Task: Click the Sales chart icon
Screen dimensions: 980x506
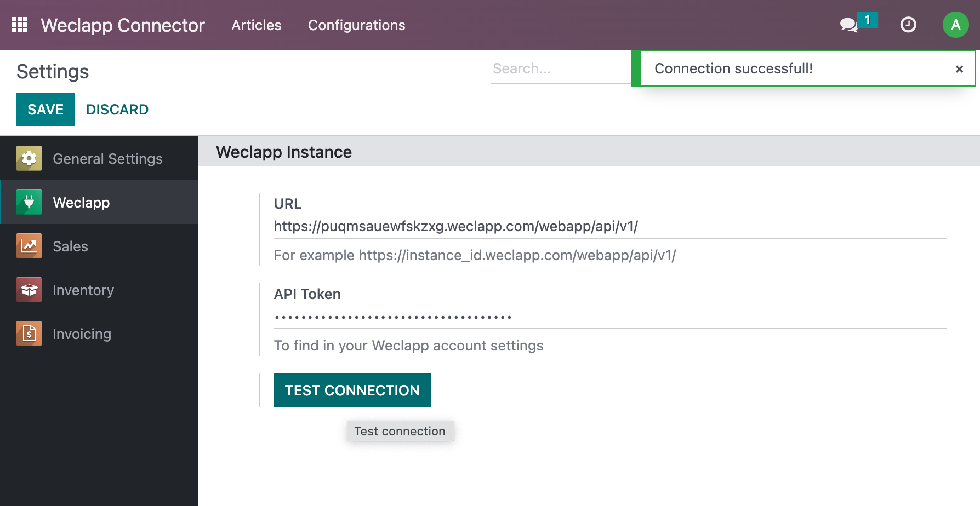Action: pyautogui.click(x=29, y=246)
